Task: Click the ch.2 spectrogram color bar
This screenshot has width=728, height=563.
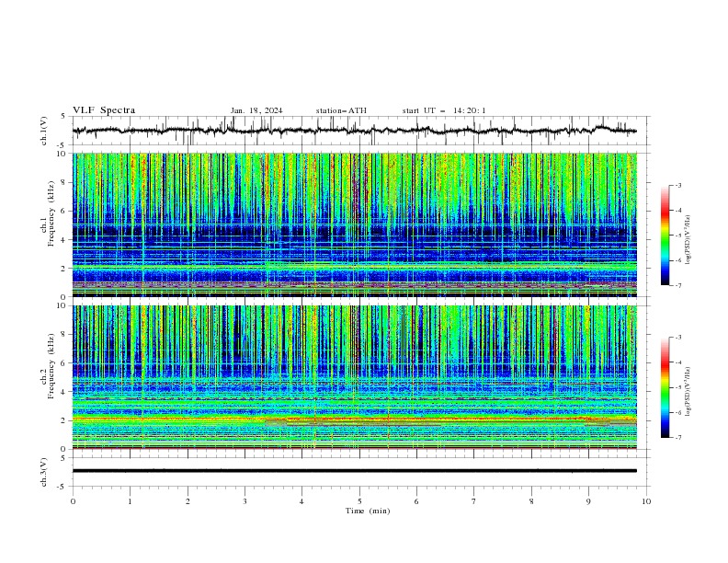Action: [x=665, y=387]
